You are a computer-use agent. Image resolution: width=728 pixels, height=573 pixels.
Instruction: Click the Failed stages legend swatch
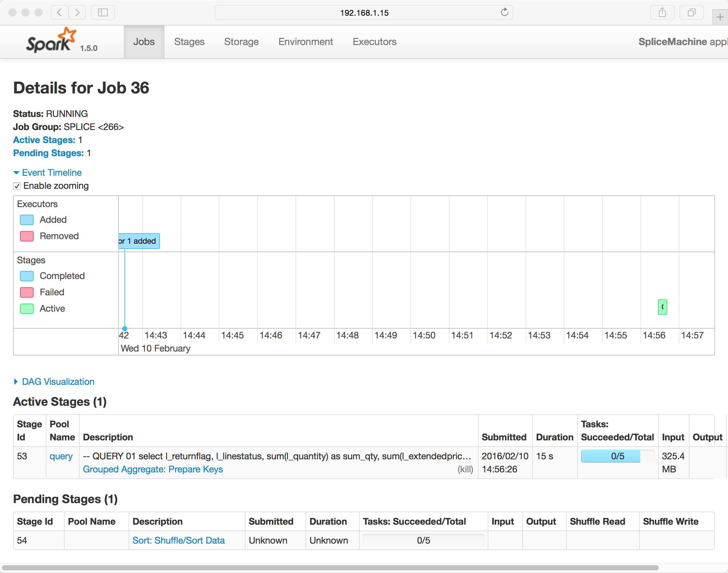pos(27,292)
